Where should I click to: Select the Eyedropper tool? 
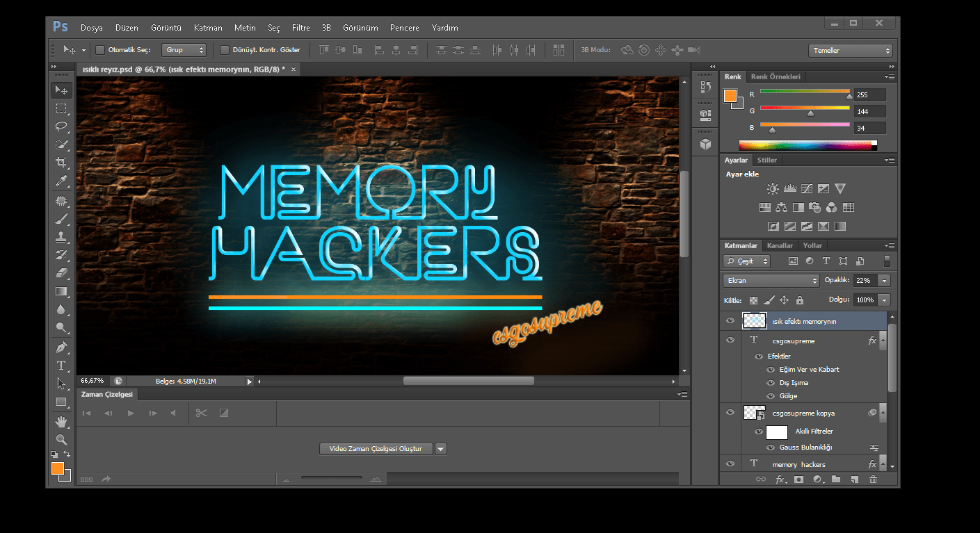click(61, 181)
